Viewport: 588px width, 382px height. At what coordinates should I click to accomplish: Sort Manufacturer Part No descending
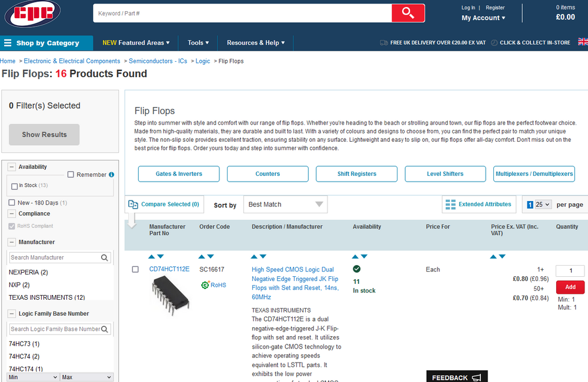pyautogui.click(x=161, y=257)
